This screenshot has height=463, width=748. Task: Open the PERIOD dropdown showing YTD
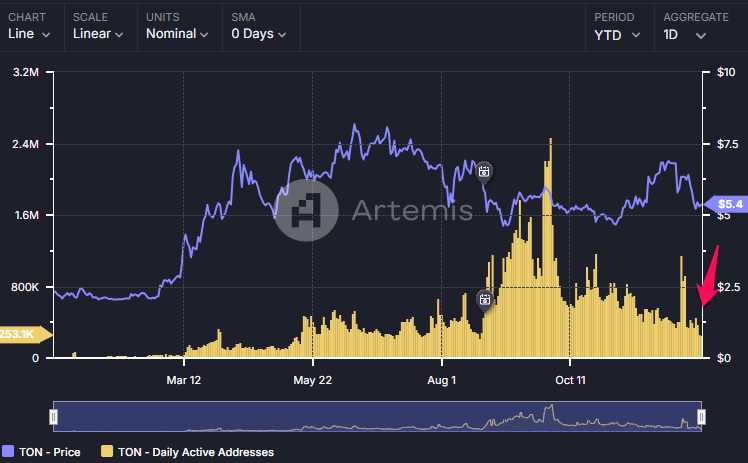coord(617,35)
